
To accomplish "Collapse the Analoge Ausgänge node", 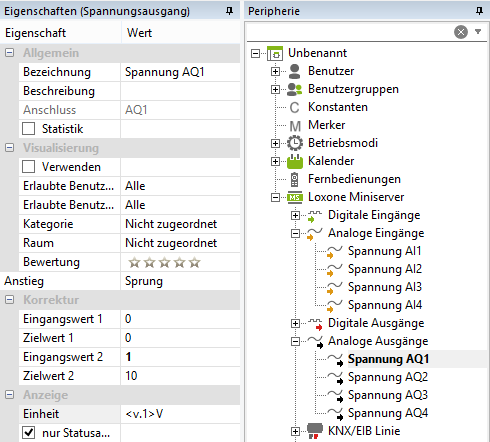I will [x=295, y=341].
